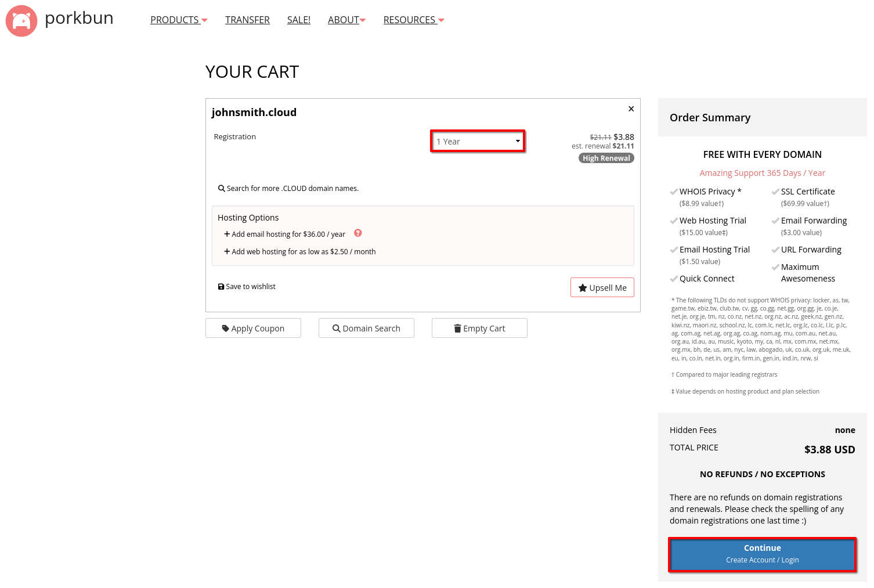The height and width of the screenshot is (588, 874).
Task: Click the red question mark help icon
Action: pyautogui.click(x=358, y=233)
